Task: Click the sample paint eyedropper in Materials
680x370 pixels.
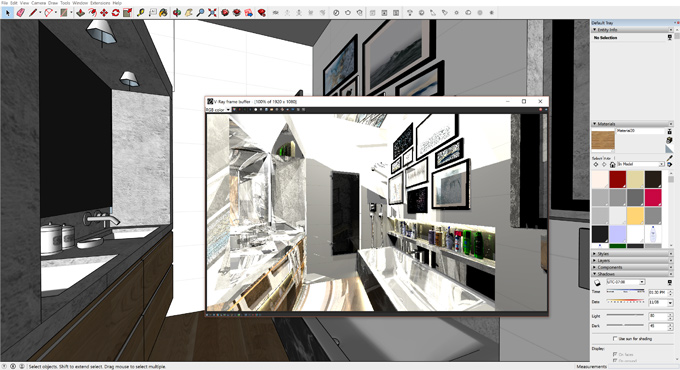Action: coord(670,158)
